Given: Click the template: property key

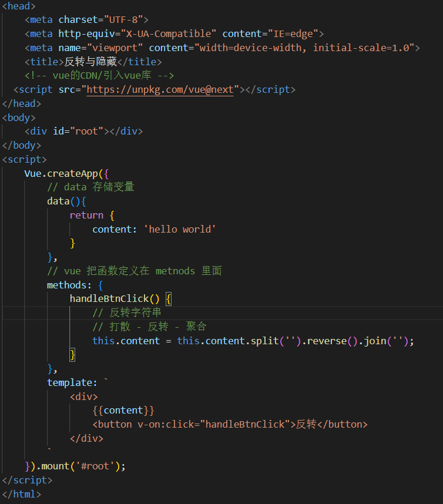Looking at the screenshot, I should click(72, 383).
